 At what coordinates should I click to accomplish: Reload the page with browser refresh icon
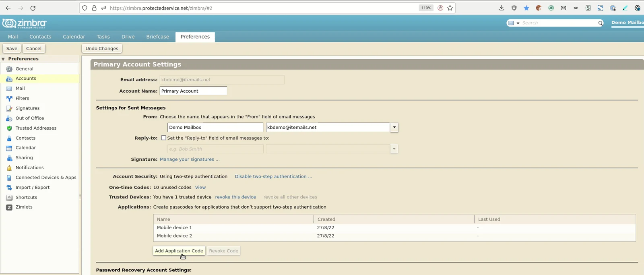click(33, 8)
